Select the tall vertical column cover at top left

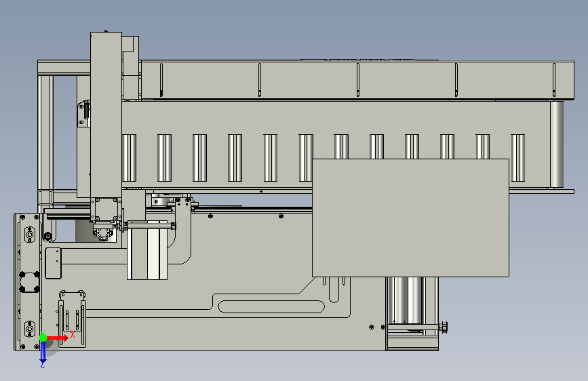point(106,115)
